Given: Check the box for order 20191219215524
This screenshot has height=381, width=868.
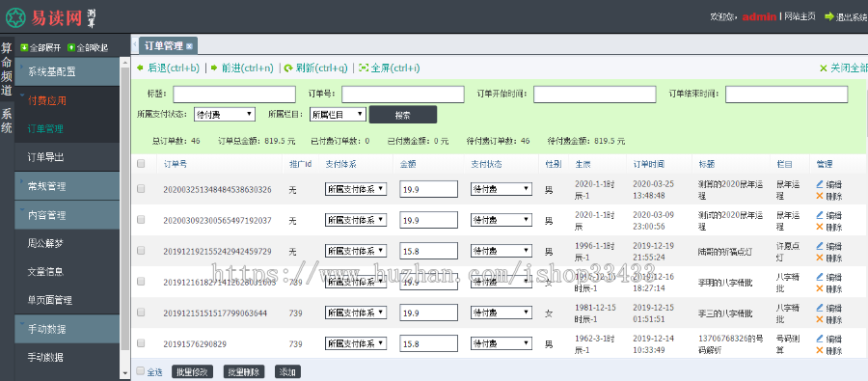Looking at the screenshot, I should point(141,251).
